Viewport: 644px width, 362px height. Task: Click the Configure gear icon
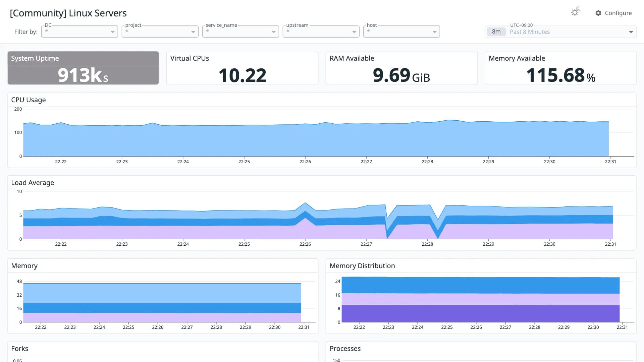click(x=598, y=13)
